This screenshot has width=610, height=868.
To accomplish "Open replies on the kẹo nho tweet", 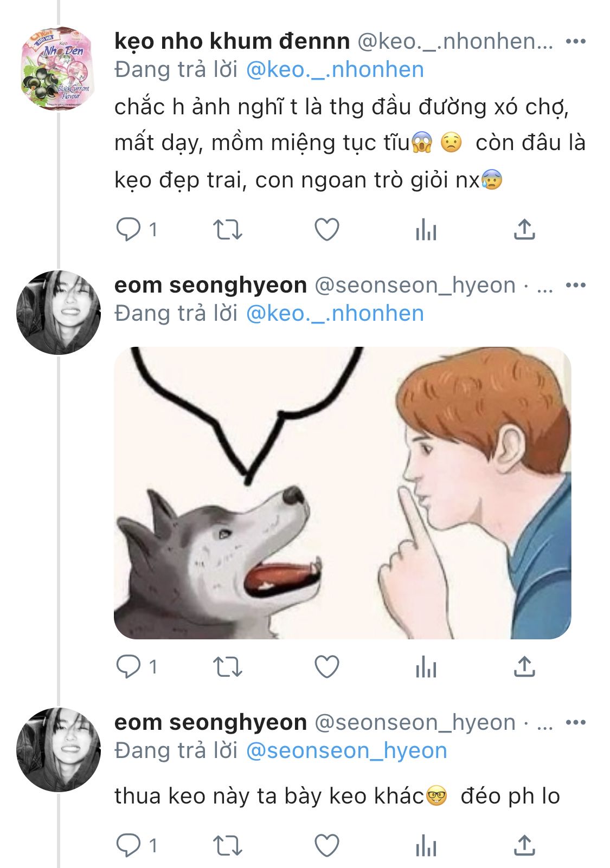I will [x=129, y=230].
